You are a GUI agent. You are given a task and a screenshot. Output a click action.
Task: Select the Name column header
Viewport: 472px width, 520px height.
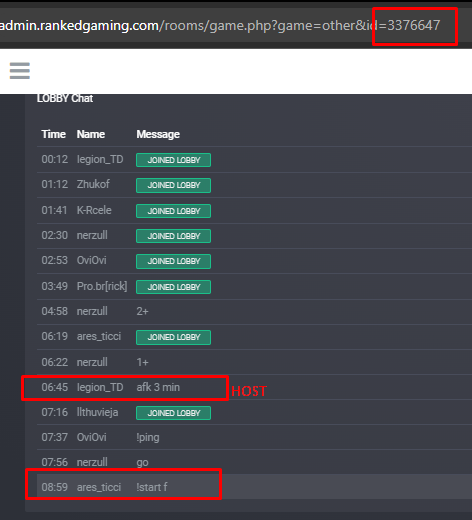[91, 134]
